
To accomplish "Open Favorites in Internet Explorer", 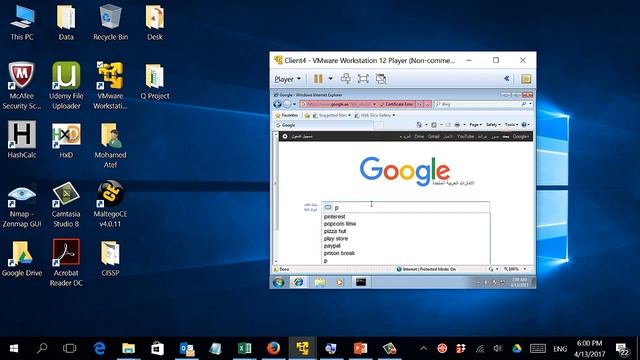I will [x=287, y=116].
